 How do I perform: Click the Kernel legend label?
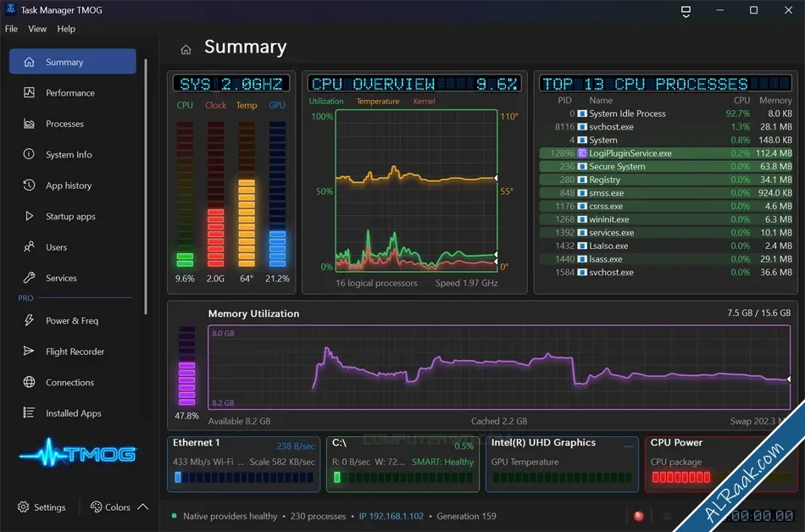pyautogui.click(x=424, y=101)
